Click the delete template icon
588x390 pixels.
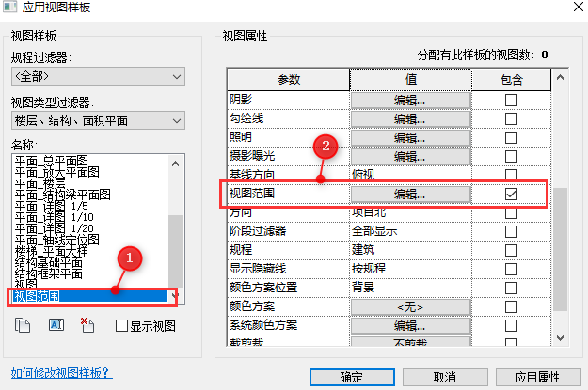87,325
